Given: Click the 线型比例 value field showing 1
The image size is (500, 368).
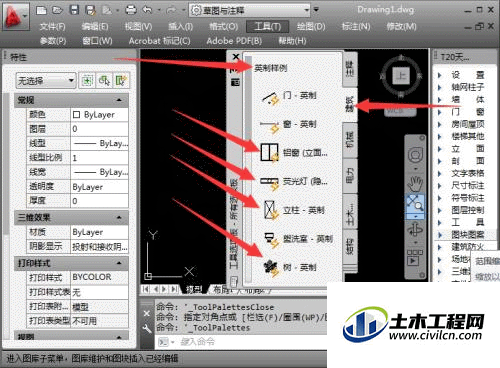Looking at the screenshot, I should [x=99, y=158].
